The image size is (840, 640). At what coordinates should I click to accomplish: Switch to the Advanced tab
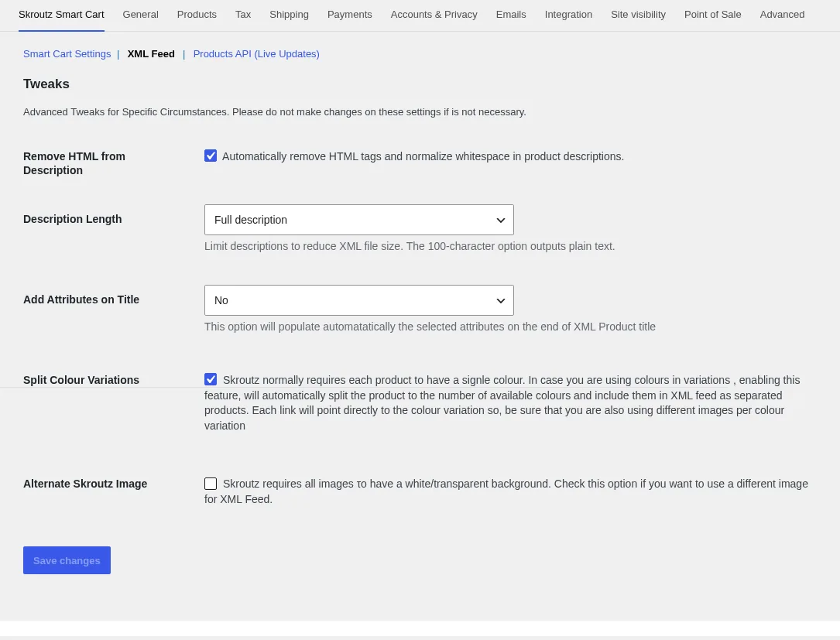tap(782, 15)
